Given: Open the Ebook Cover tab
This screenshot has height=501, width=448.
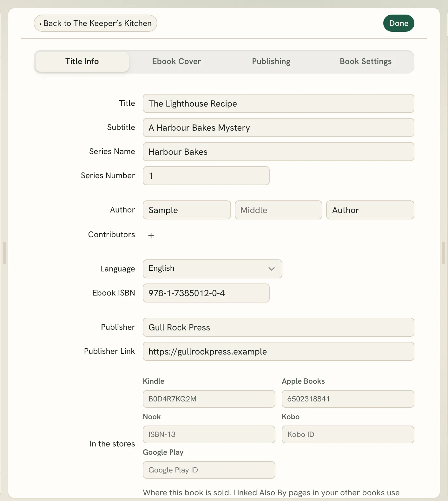Looking at the screenshot, I should coord(176,62).
